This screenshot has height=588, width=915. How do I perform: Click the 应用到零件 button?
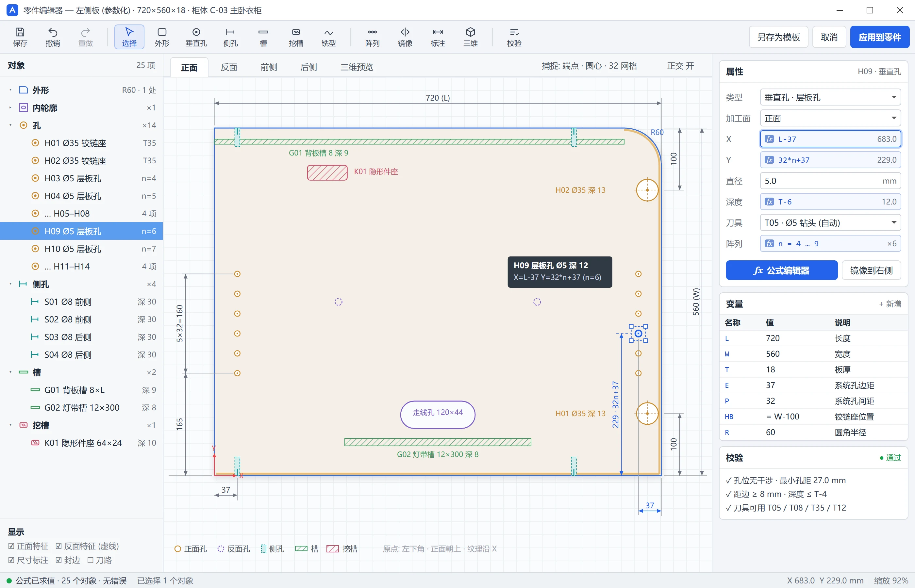click(x=880, y=37)
